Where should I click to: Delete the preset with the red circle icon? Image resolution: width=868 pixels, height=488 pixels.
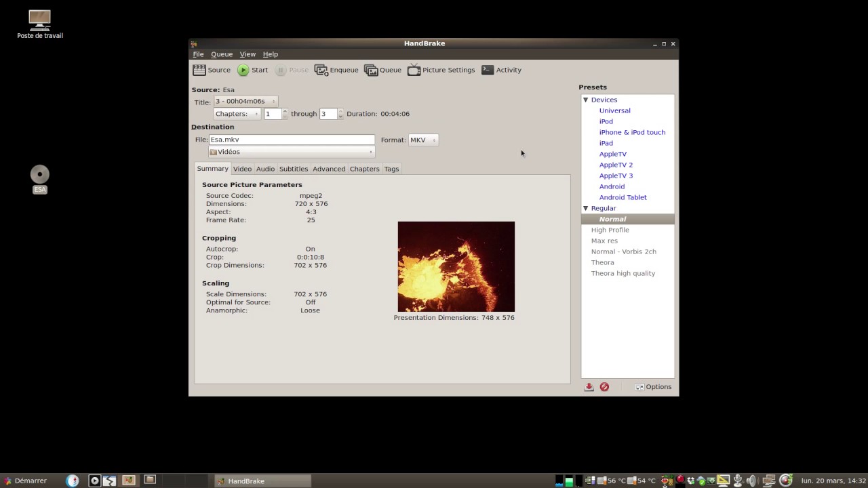pos(604,387)
